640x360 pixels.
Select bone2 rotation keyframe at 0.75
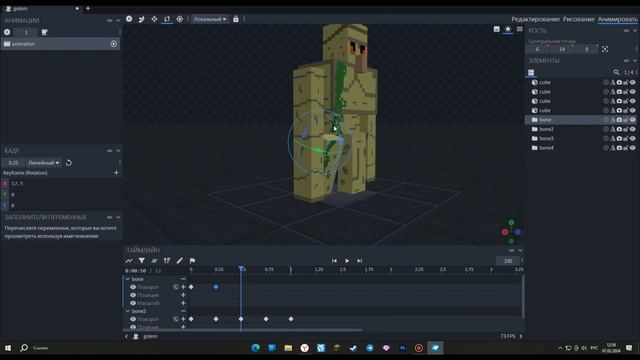pos(266,319)
